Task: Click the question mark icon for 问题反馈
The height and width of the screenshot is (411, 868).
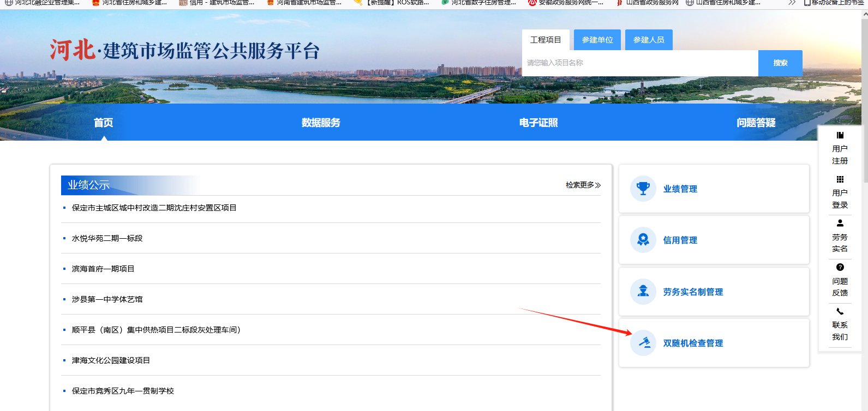Action: [x=840, y=267]
